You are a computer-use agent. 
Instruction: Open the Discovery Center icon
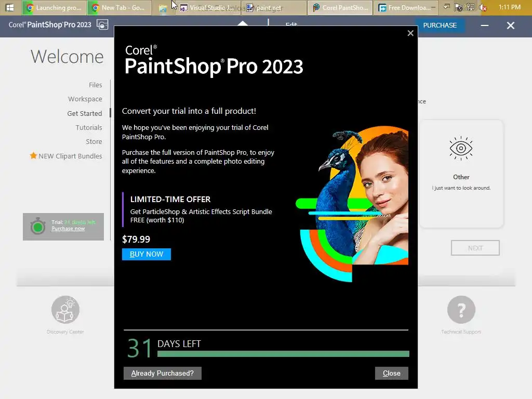pos(65,310)
